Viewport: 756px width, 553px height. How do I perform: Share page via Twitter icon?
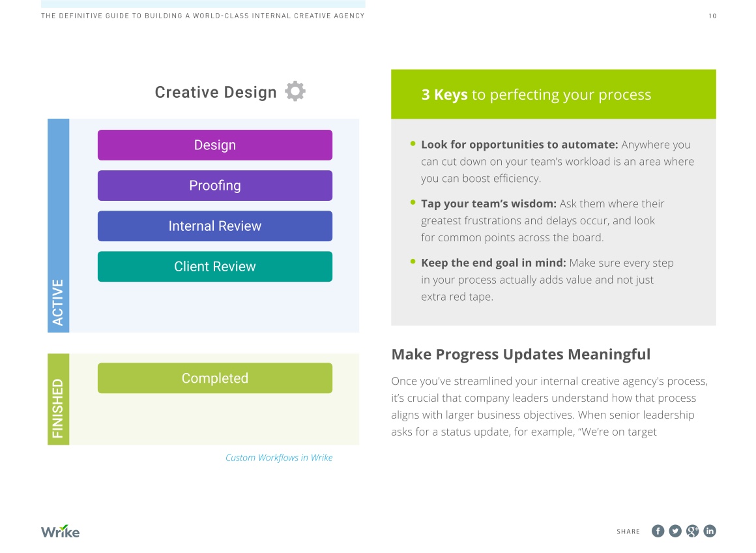tap(675, 531)
